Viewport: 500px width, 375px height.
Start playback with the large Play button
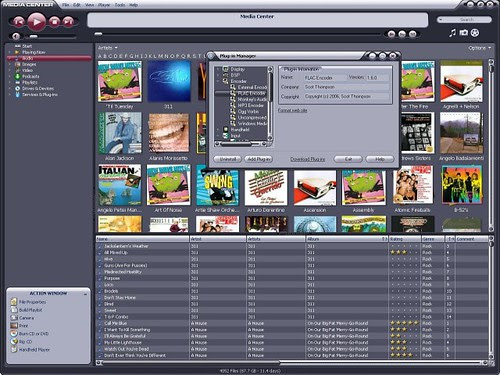pos(36,22)
